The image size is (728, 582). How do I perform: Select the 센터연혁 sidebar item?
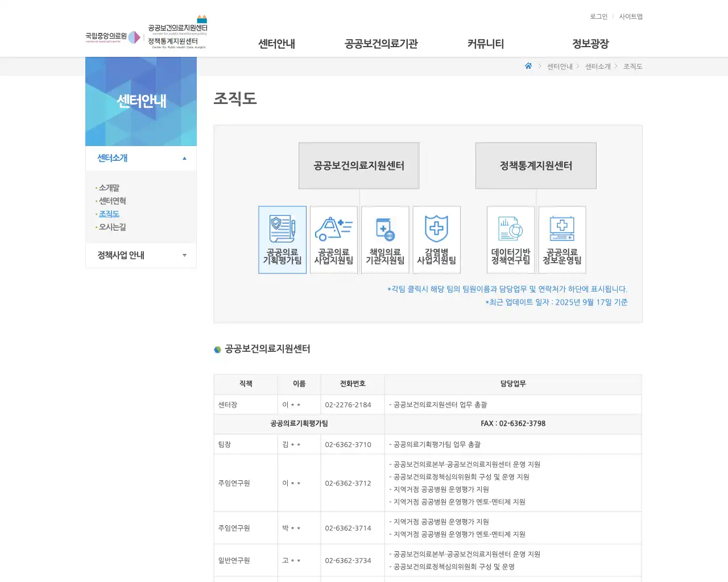point(112,201)
